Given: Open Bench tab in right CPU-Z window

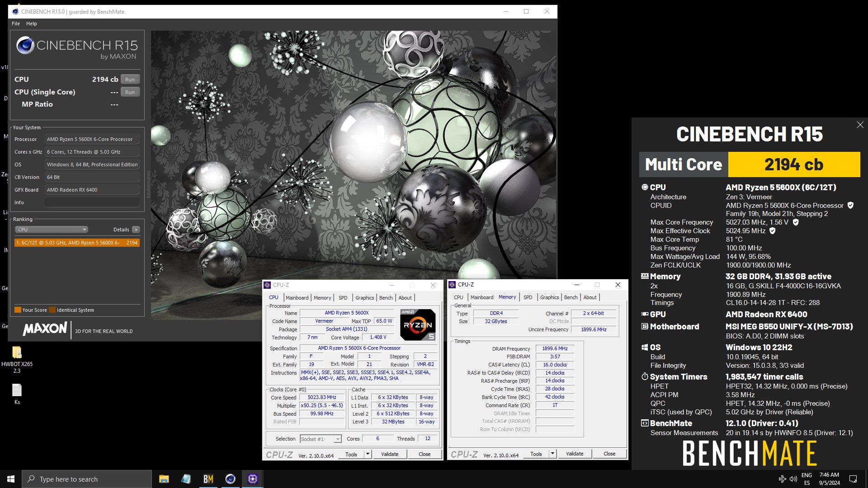Looking at the screenshot, I should (571, 297).
